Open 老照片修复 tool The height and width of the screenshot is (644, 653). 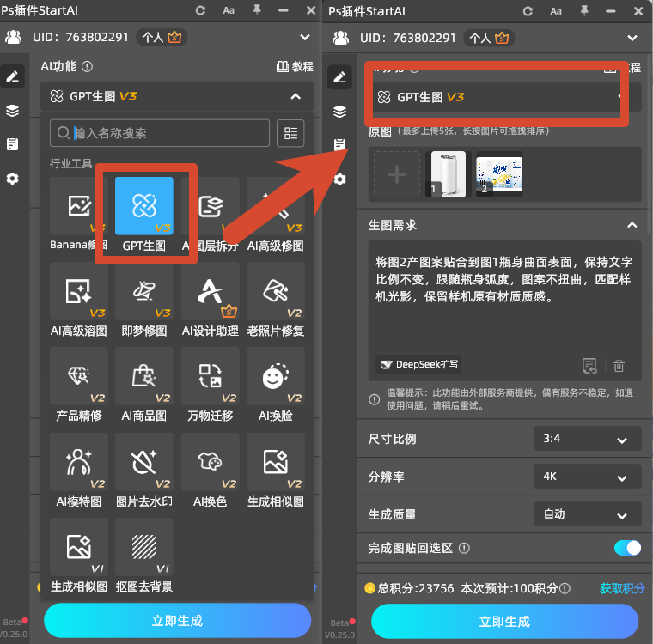point(275,291)
